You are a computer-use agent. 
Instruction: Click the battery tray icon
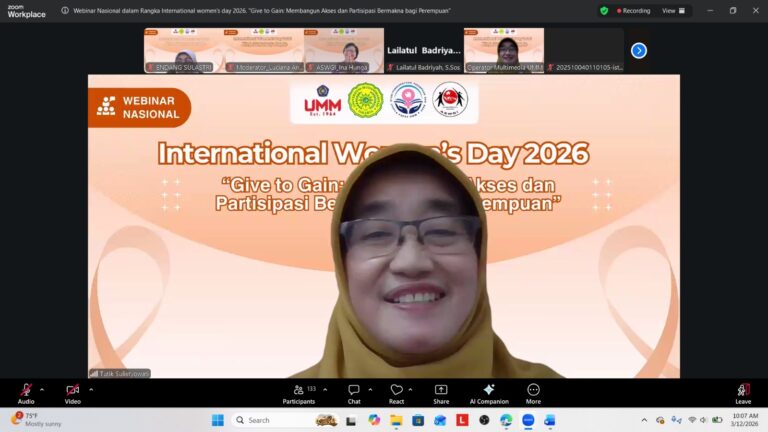tap(717, 420)
